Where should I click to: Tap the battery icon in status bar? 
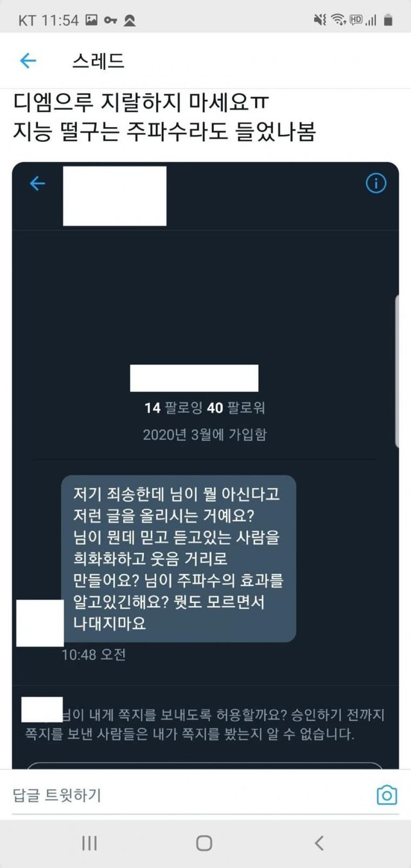(x=388, y=21)
